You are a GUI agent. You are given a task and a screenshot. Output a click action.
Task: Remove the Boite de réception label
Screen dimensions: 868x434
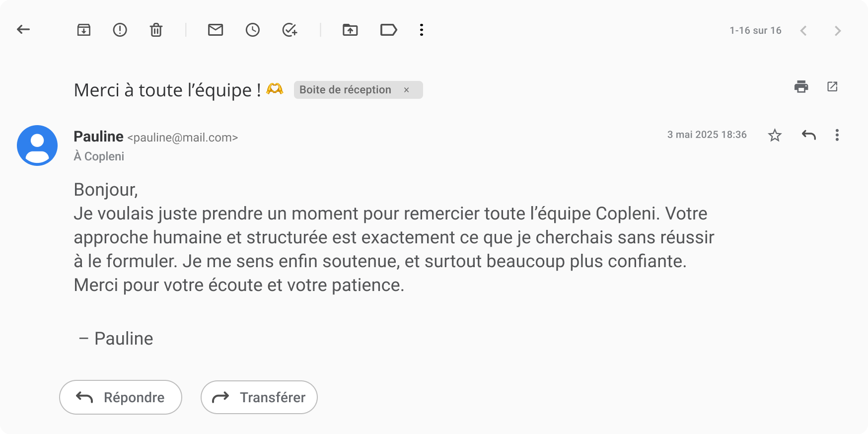click(x=406, y=90)
